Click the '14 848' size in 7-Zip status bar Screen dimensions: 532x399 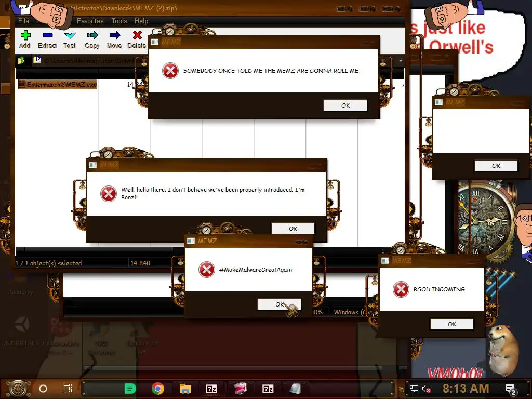[140, 263]
